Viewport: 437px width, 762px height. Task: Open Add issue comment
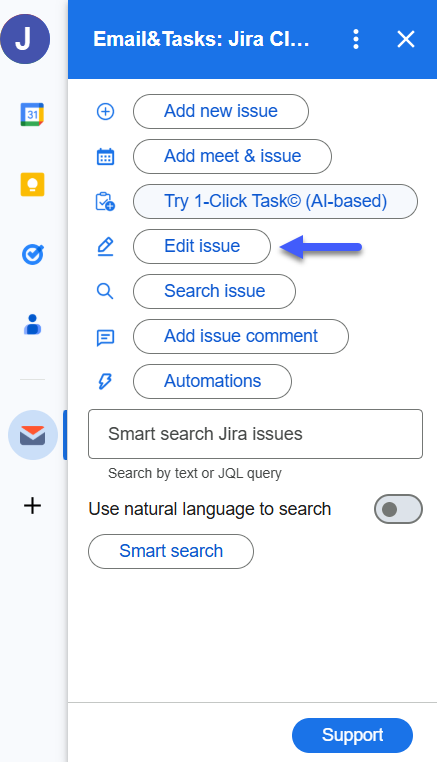pyautogui.click(x=241, y=336)
